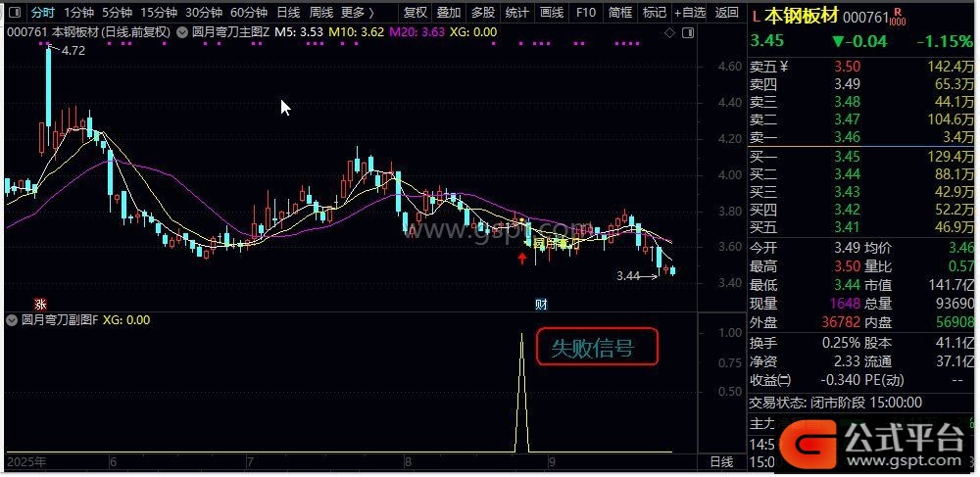Click the 买四 price 3.42

tap(847, 210)
